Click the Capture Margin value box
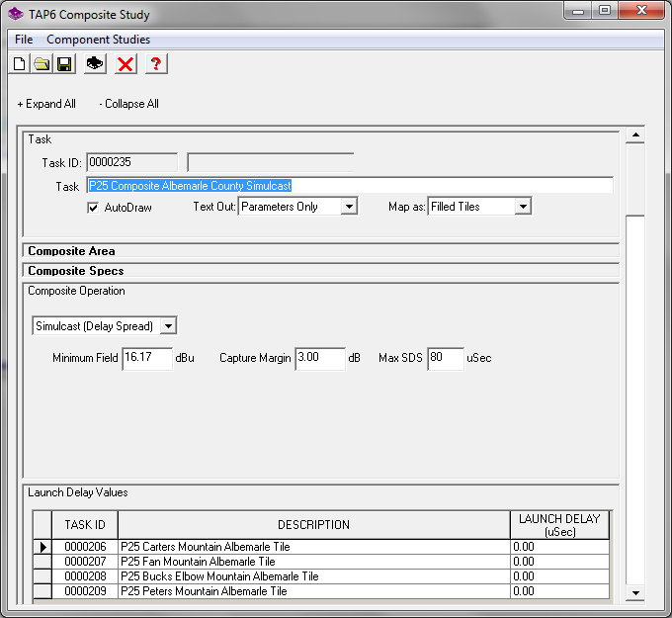 click(320, 359)
